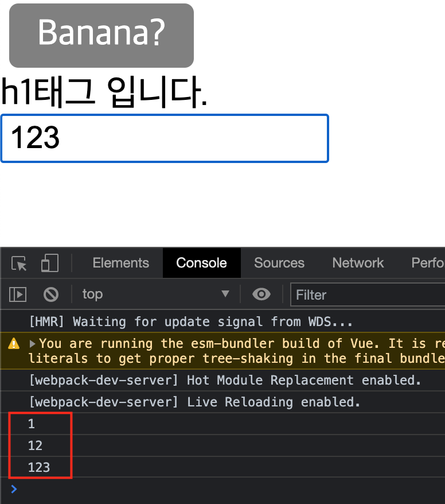The height and width of the screenshot is (504, 445).
Task: Clear the console with the ban icon
Action: 51,294
